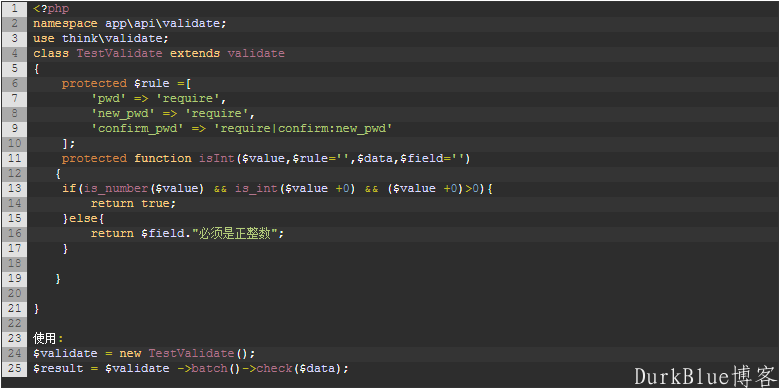This screenshot has width=780, height=388.
Task: Click the '使用:' label on line 23
Action: pos(48,339)
